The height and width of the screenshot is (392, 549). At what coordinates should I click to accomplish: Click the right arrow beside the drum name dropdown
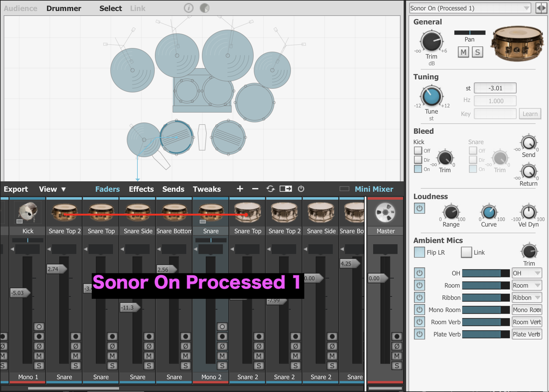tap(544, 8)
